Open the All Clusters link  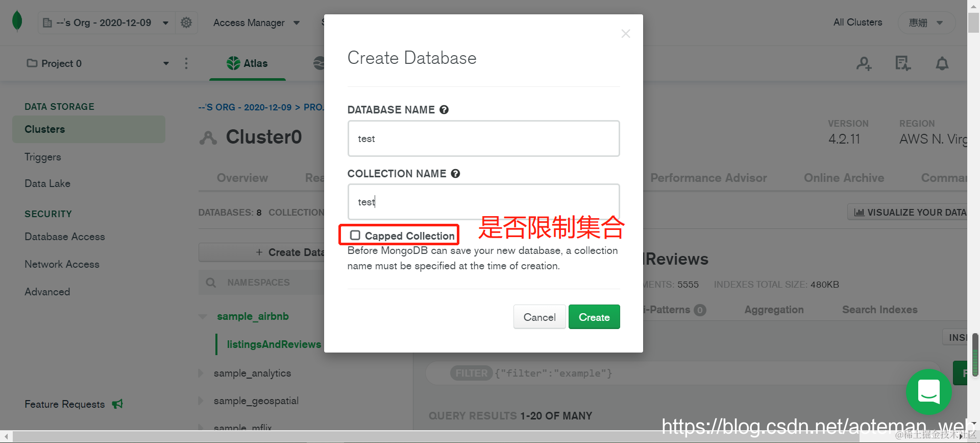pyautogui.click(x=857, y=22)
